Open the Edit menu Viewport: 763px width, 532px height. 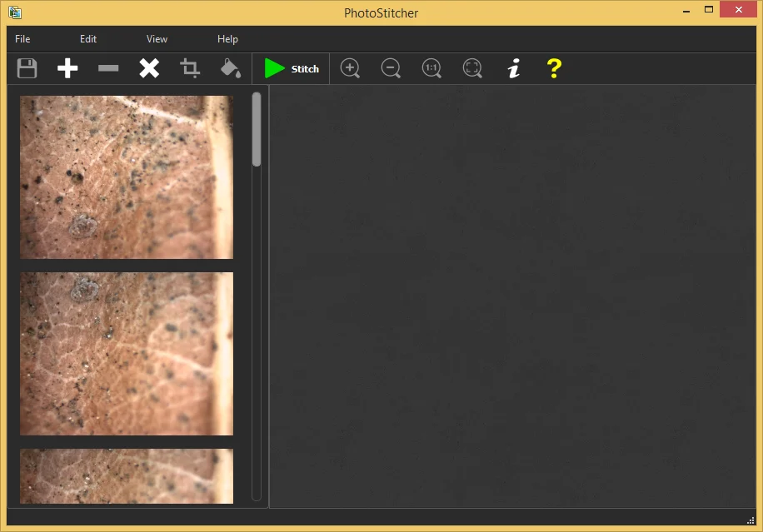coord(88,39)
